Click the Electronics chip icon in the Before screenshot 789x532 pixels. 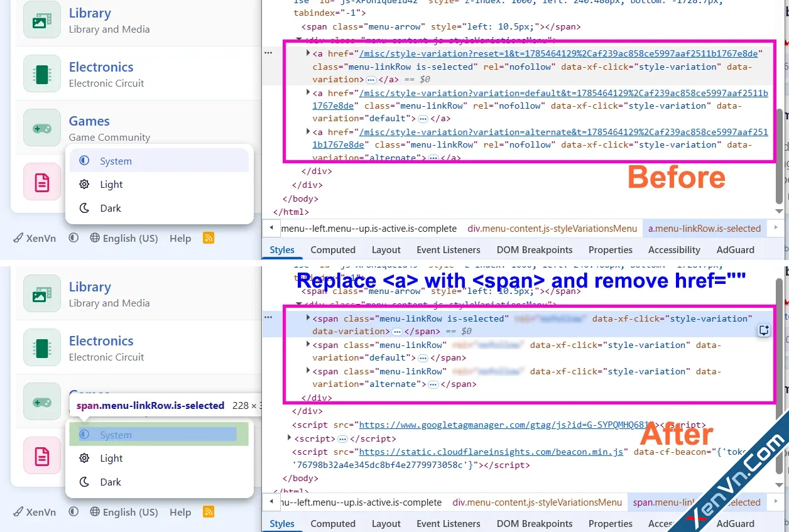point(42,74)
